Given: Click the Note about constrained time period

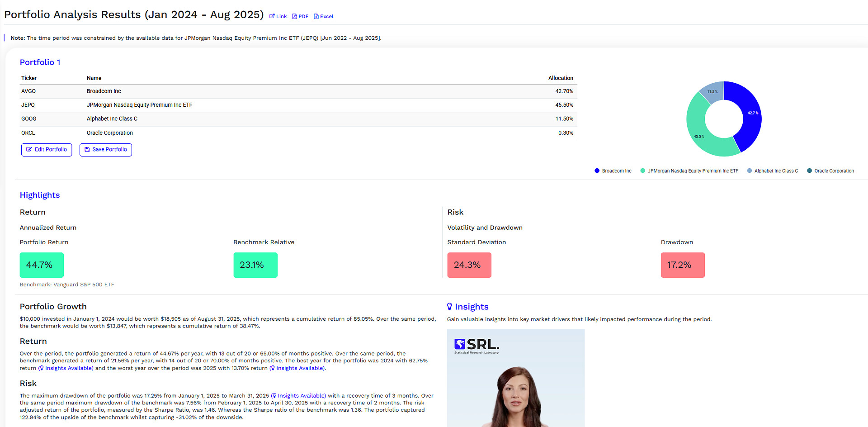Looking at the screenshot, I should [196, 38].
